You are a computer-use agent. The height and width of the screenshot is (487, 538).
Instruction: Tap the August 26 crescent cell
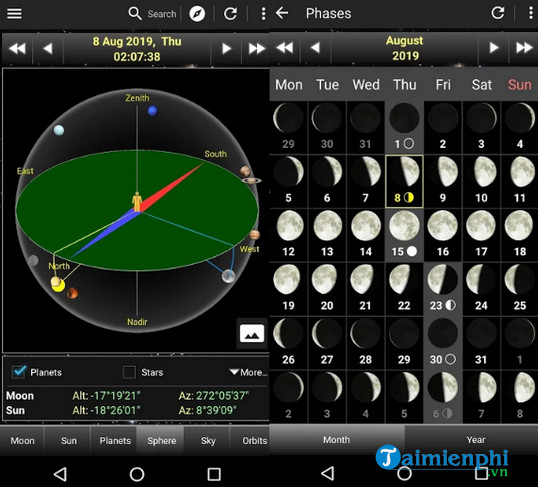289,343
